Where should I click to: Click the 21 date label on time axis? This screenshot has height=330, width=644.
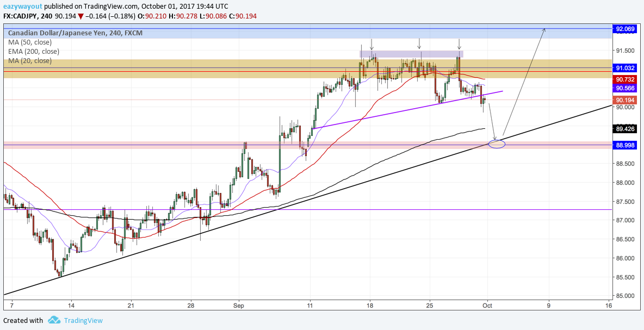[x=131, y=306]
